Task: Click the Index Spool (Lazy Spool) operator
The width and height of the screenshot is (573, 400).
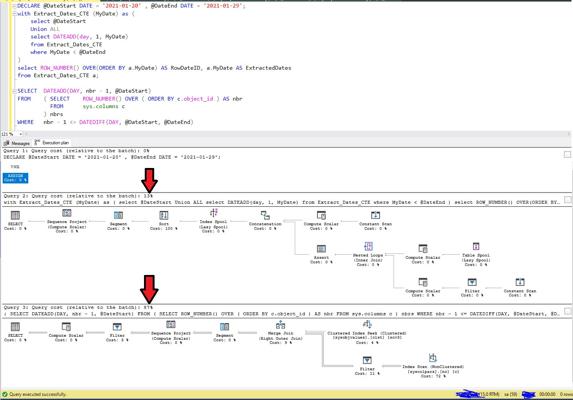Action: tap(213, 221)
